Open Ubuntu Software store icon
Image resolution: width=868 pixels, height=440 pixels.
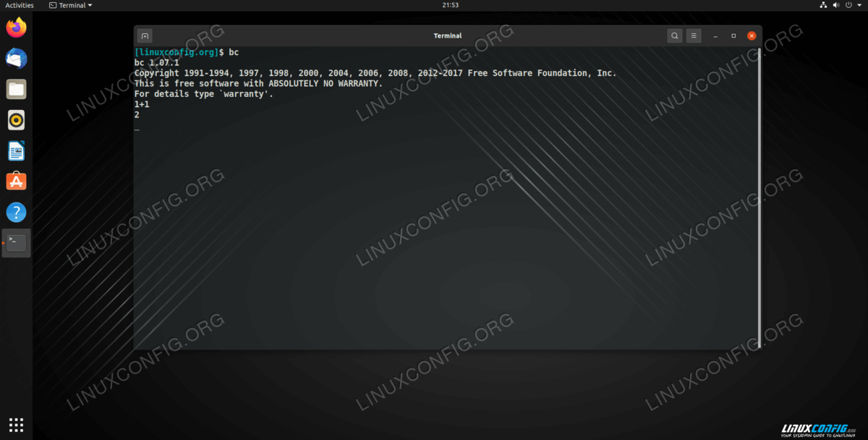pyautogui.click(x=16, y=182)
